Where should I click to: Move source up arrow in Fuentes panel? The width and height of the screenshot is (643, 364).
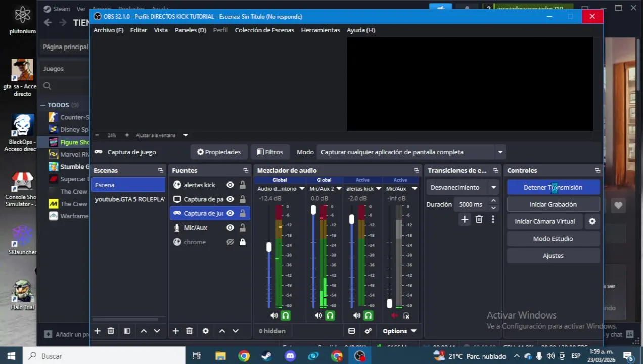tap(222, 331)
